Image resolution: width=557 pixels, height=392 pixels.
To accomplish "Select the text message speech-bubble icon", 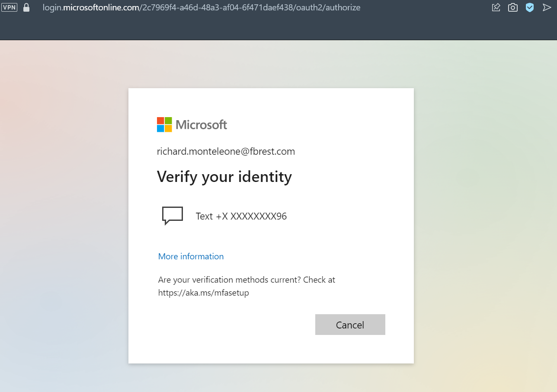I will click(172, 215).
